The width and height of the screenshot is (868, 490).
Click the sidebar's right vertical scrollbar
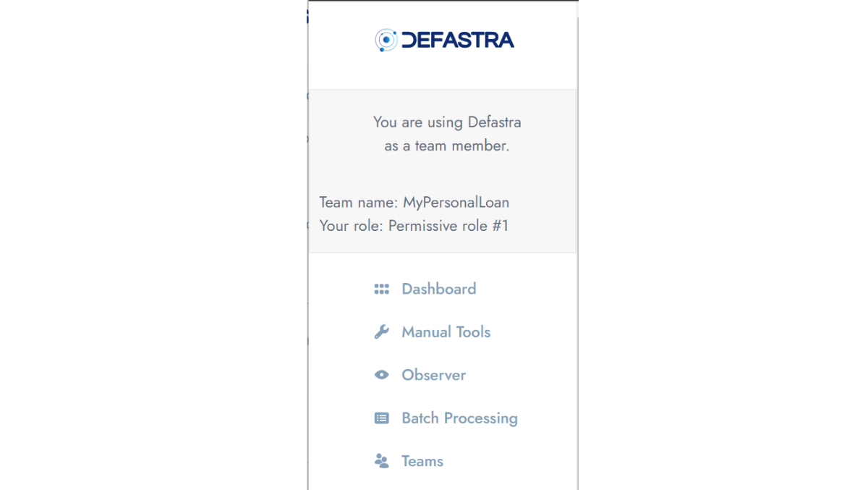coord(577,290)
